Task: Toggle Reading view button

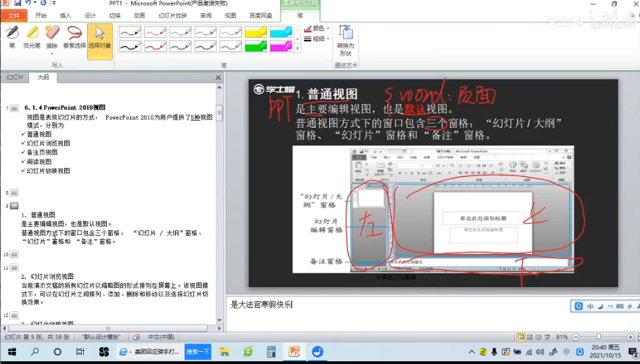Action: 539,337
